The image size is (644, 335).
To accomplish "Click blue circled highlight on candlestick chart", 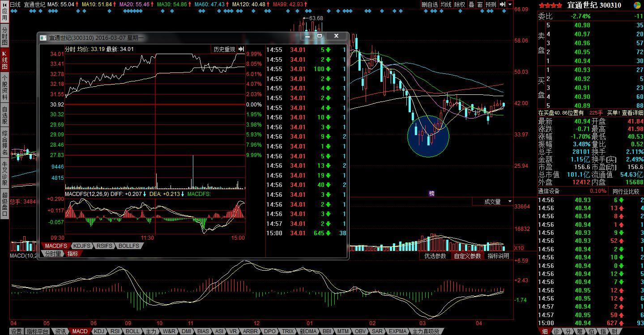I will pyautogui.click(x=428, y=136).
